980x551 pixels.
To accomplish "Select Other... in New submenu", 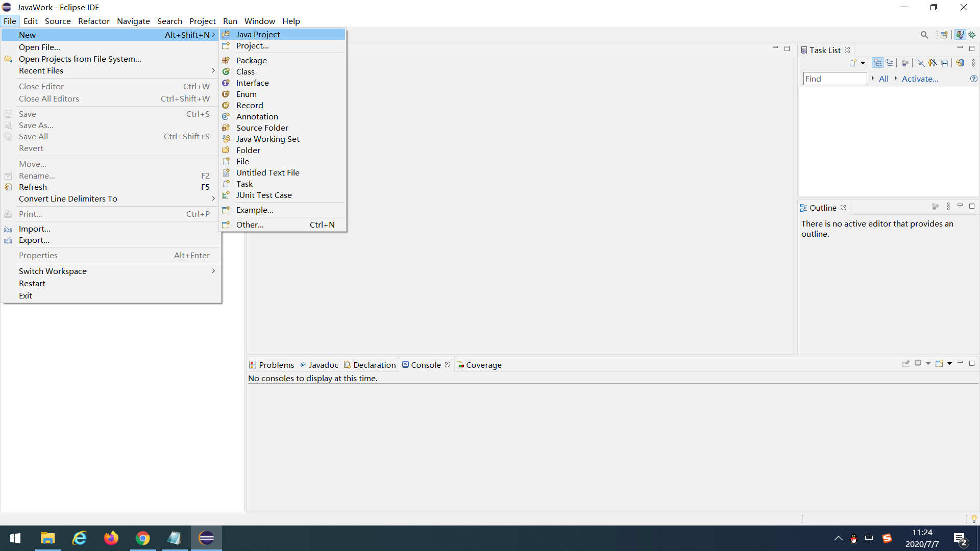I will point(283,224).
